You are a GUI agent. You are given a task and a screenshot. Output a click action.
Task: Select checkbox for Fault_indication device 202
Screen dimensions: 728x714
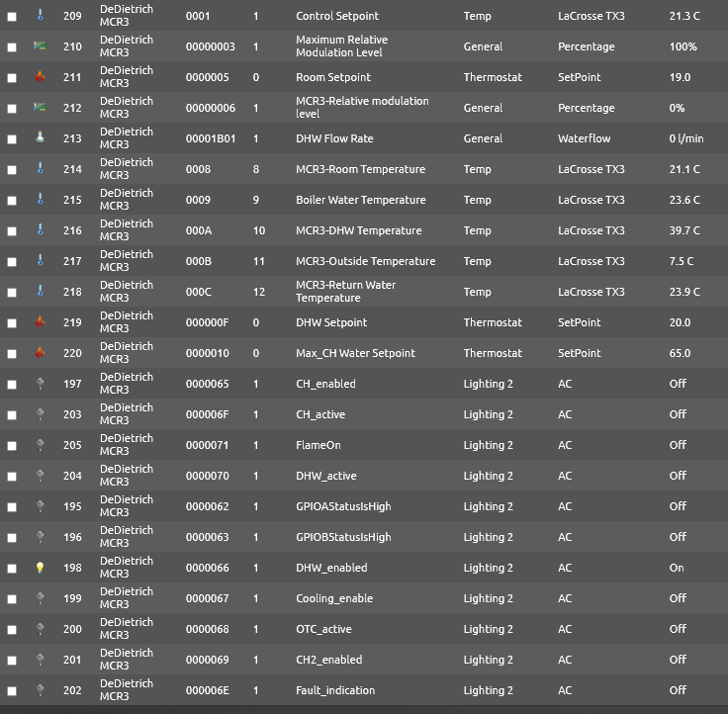(x=12, y=691)
